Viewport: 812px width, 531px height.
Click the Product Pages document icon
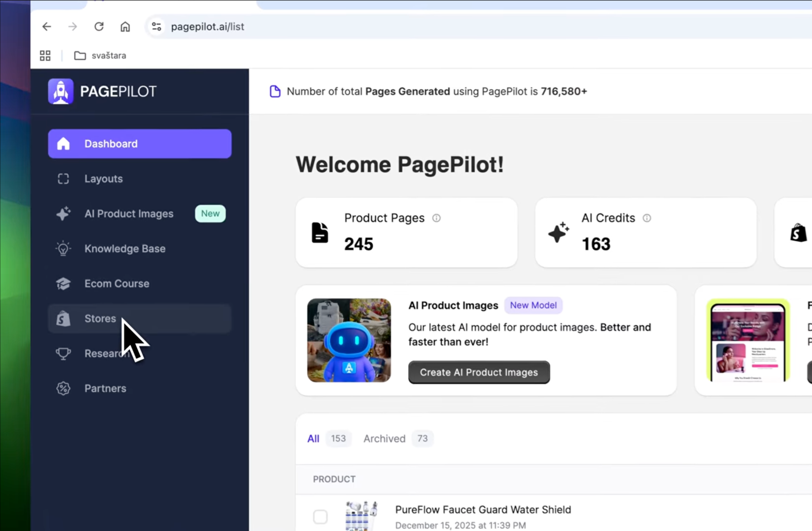pos(320,233)
